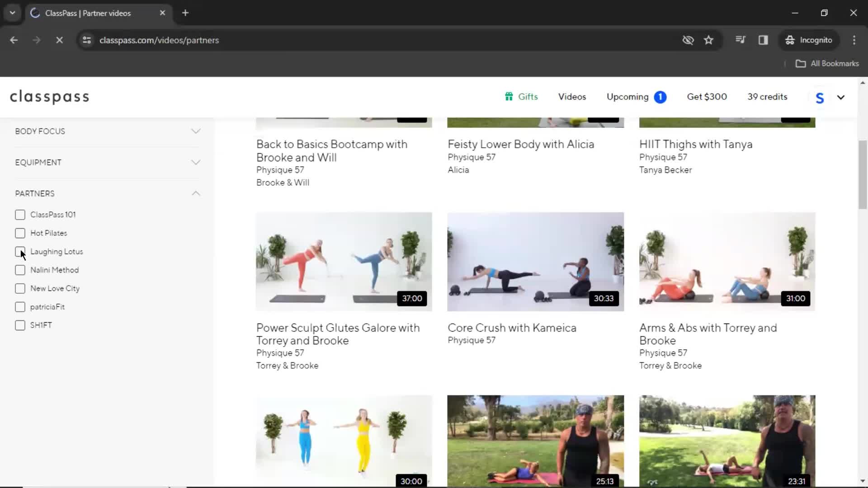Check the SH1FT partner filter
Screen dimensions: 868x488
[20, 325]
